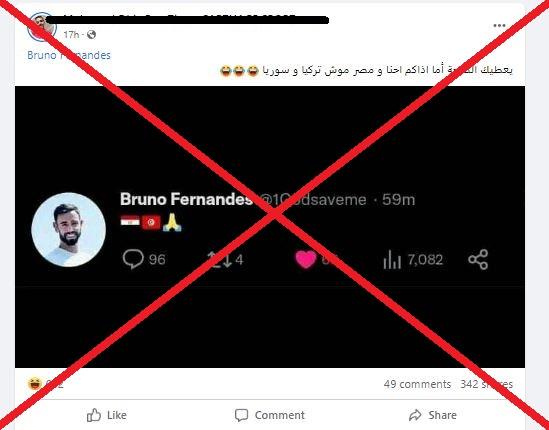Click the Comment button

pyautogui.click(x=270, y=415)
